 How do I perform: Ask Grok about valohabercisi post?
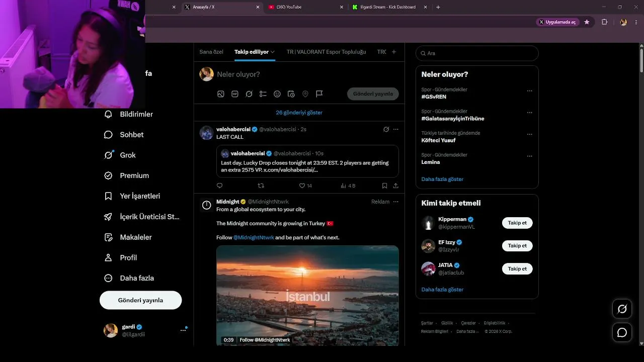pos(386,129)
